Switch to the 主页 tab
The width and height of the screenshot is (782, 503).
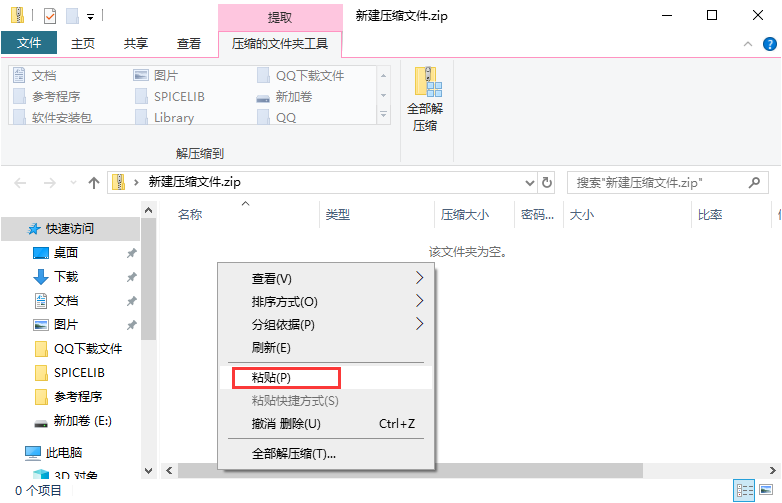83,44
